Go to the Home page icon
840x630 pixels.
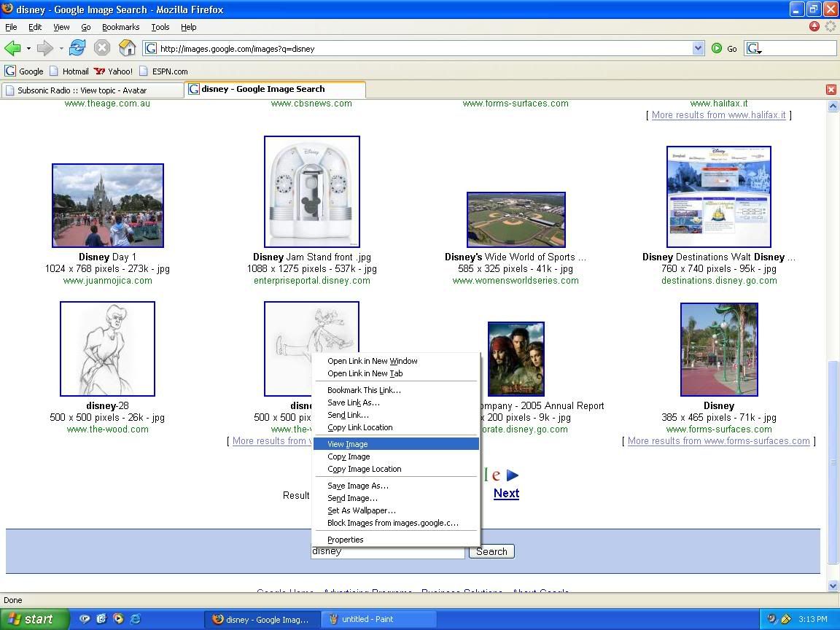tap(127, 47)
